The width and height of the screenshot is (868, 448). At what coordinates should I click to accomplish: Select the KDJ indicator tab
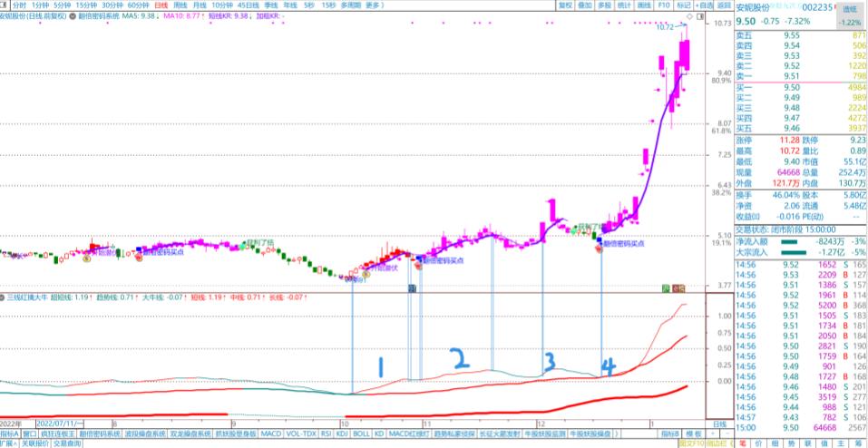[x=343, y=433]
